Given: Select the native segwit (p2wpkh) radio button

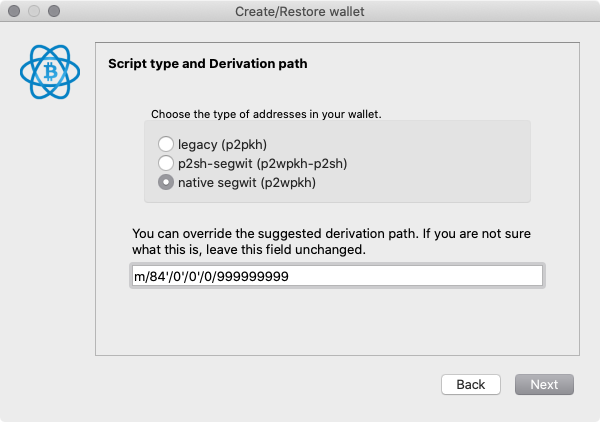Looking at the screenshot, I should [x=166, y=182].
